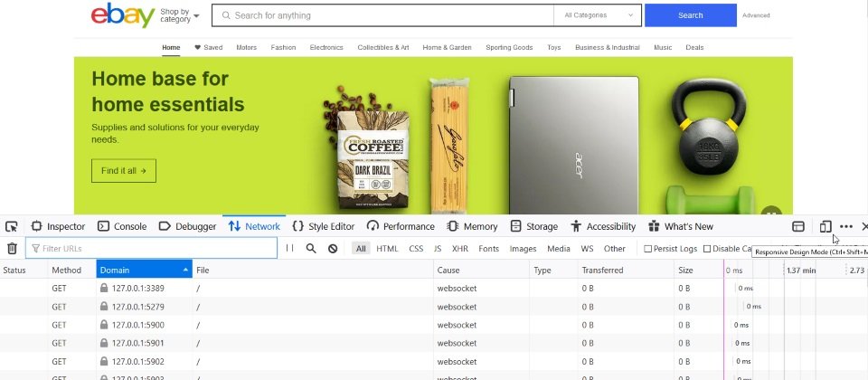The image size is (868, 380).
Task: Click the Search for anything field
Action: (382, 15)
